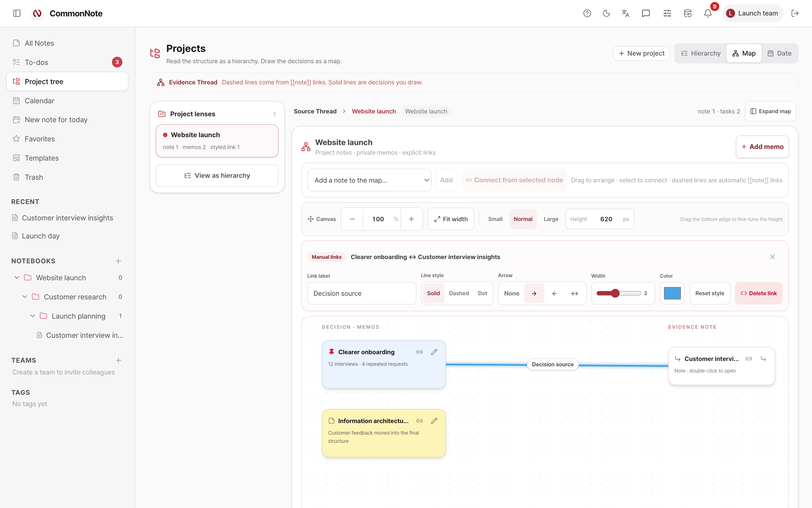Click the Fit width button
Image resolution: width=812 pixels, height=508 pixels.
[451, 219]
